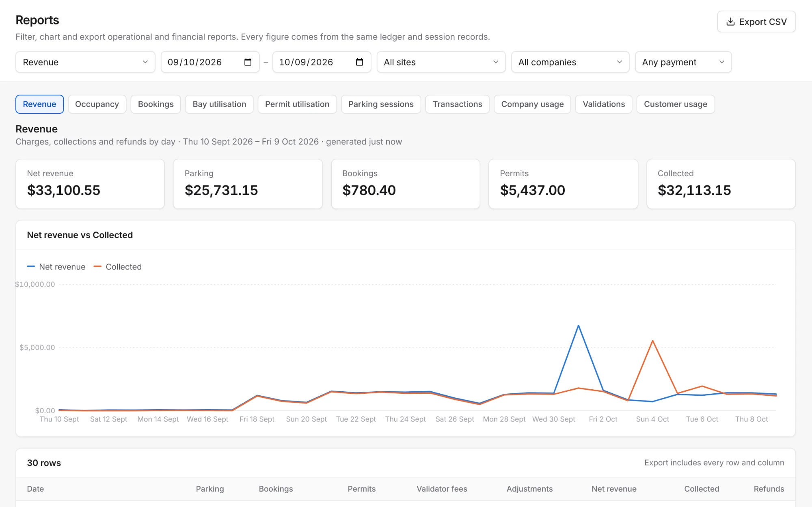Click the Refunds column header
The height and width of the screenshot is (507, 812).
(769, 489)
